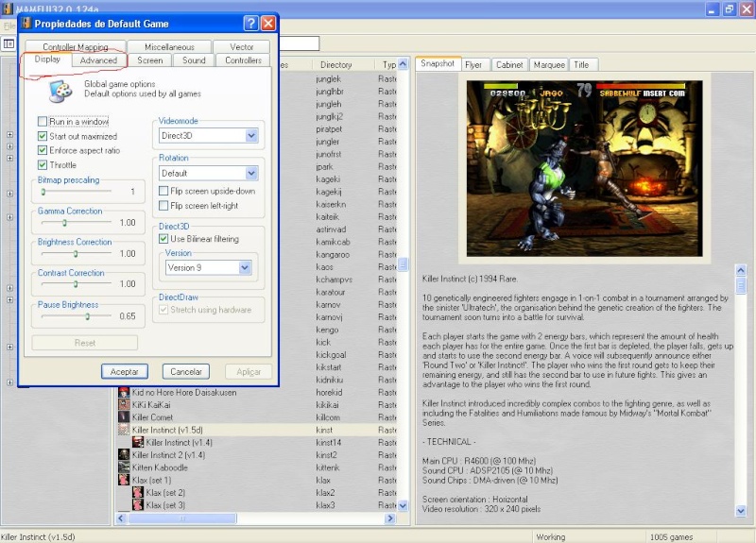The image size is (756, 543).
Task: Show the Flyer image tab
Action: pyautogui.click(x=473, y=64)
